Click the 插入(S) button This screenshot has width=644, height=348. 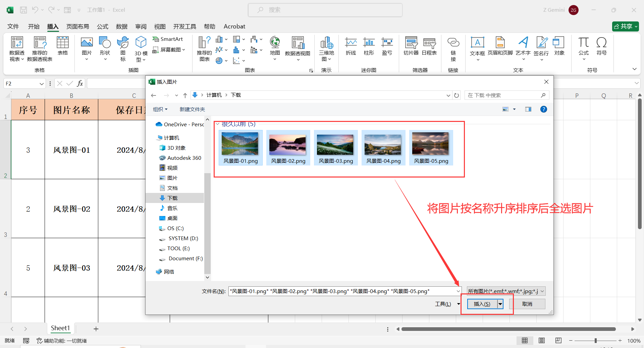click(482, 304)
